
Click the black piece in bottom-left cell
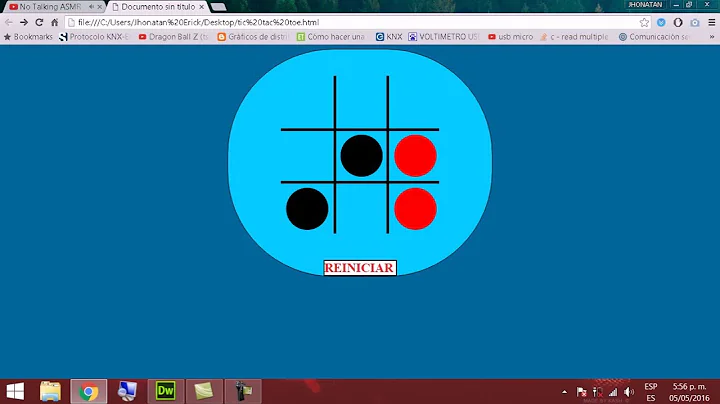(x=307, y=209)
